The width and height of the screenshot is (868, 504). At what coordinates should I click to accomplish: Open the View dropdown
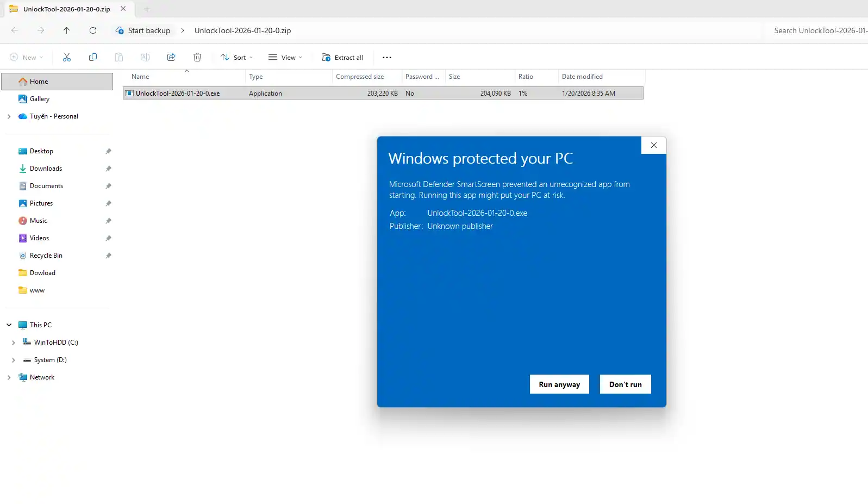coord(285,58)
